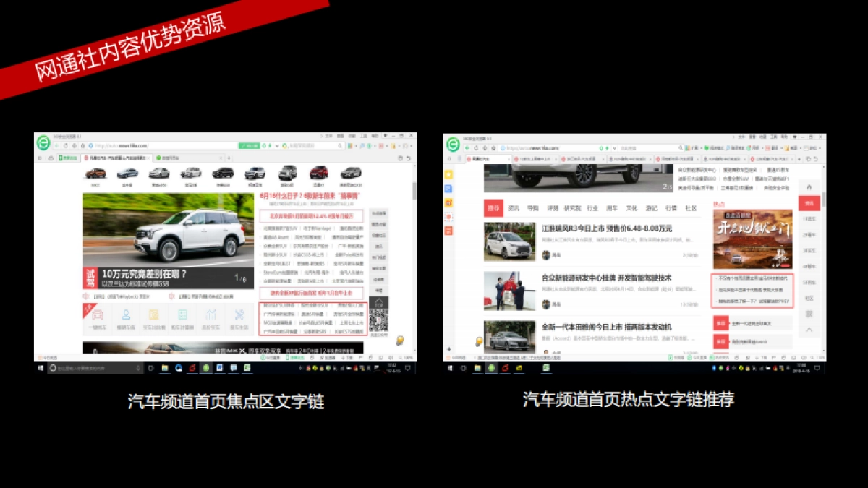Image resolution: width=868 pixels, height=488 pixels.
Task: Click the WeChat QR code image on the page
Action: 379,320
